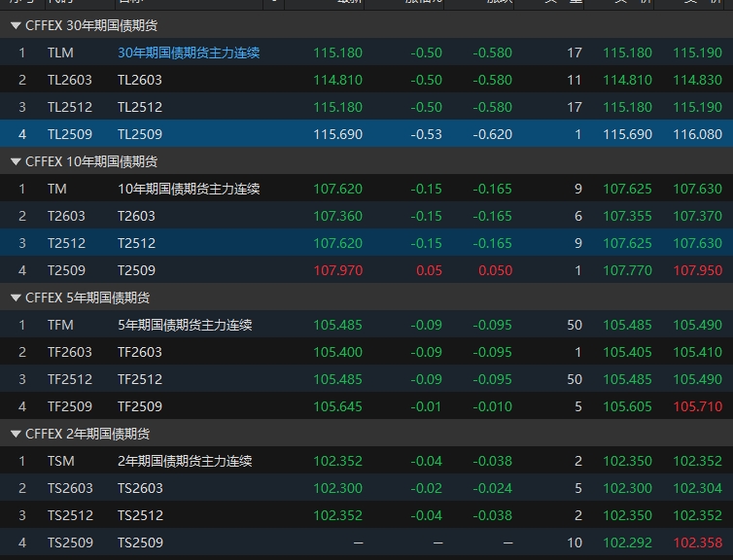
Task: Select volume 5 in the TF2509 row
Action: tap(578, 406)
